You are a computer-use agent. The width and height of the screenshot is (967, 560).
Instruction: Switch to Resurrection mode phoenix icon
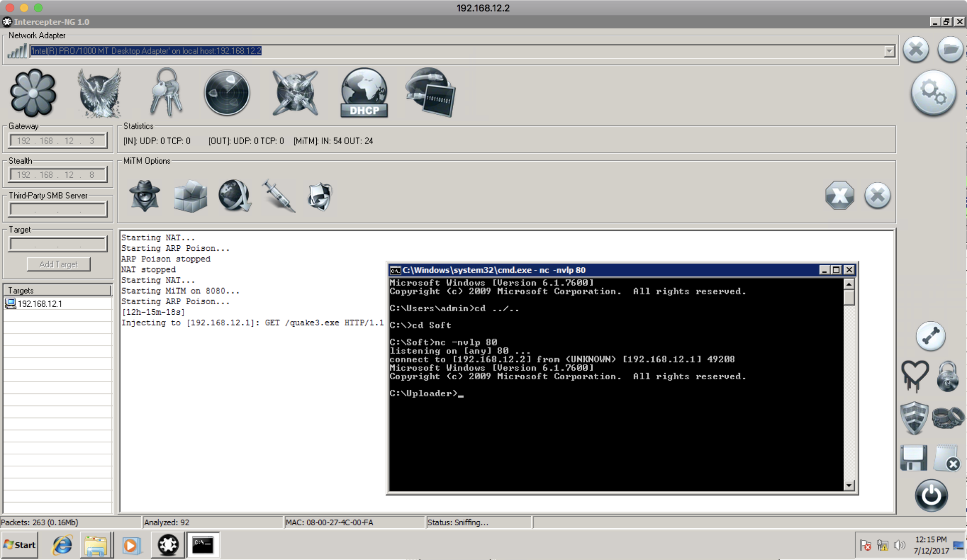[x=99, y=94]
